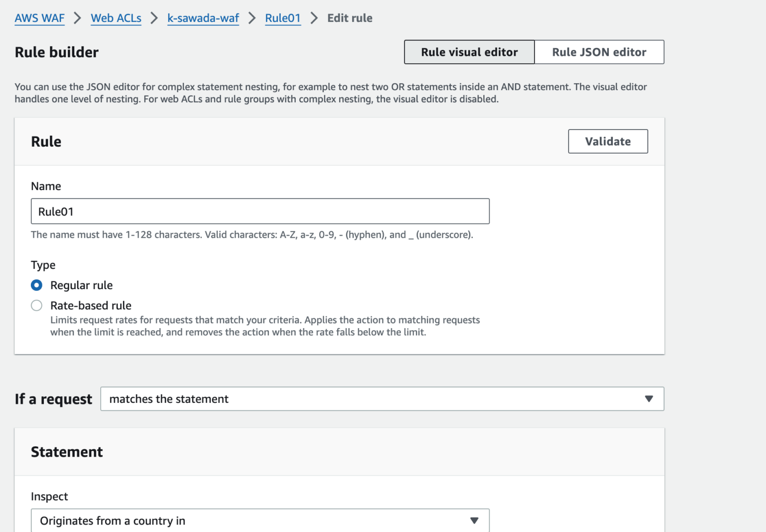Open the AWS WAF breadcrumb link
This screenshot has height=532, width=766.
tap(39, 18)
